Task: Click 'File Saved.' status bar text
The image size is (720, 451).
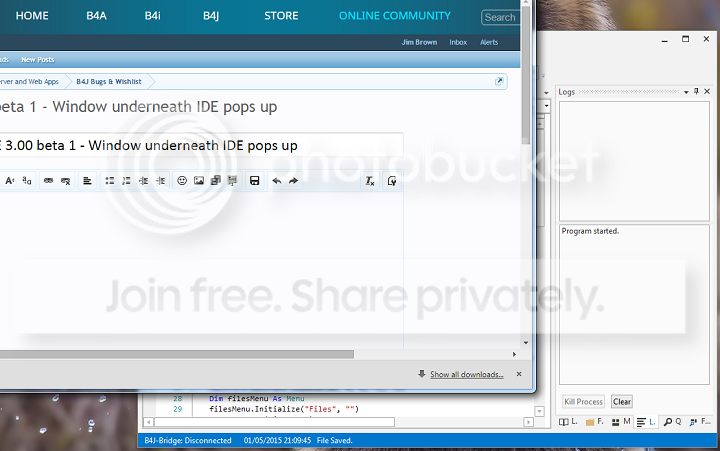Action: coord(335,441)
